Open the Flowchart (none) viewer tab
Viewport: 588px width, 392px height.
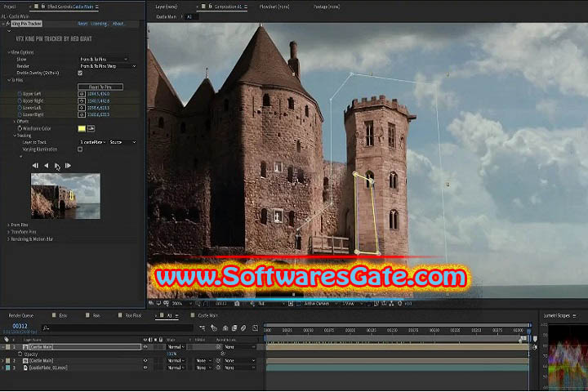point(274,7)
